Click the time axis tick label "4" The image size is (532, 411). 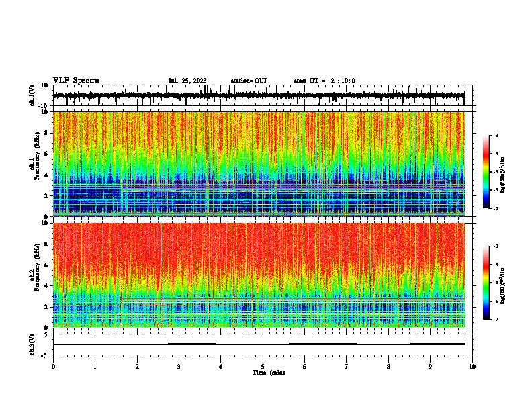[x=221, y=367]
